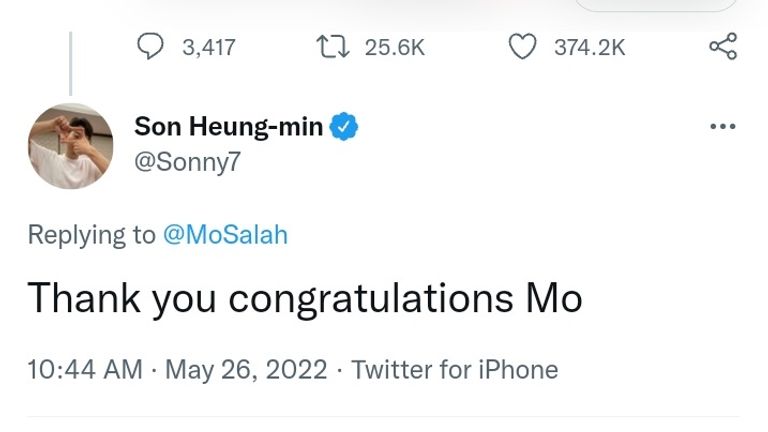The height and width of the screenshot is (432, 768).
Task: Open Son Heung-min's profile picture
Action: pyautogui.click(x=70, y=145)
